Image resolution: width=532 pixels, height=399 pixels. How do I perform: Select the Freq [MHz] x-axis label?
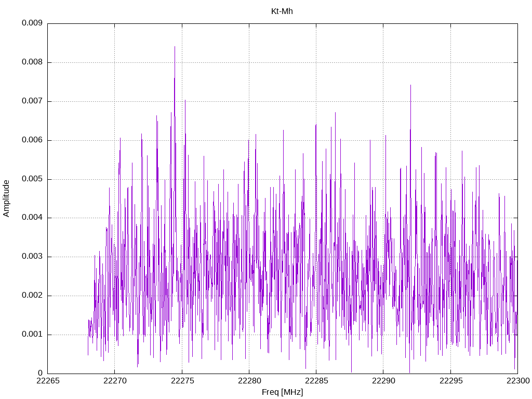tap(282, 392)
